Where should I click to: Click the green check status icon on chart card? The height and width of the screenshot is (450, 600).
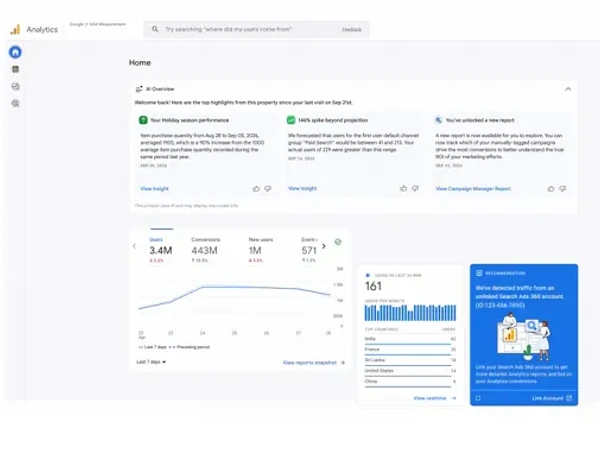(338, 242)
